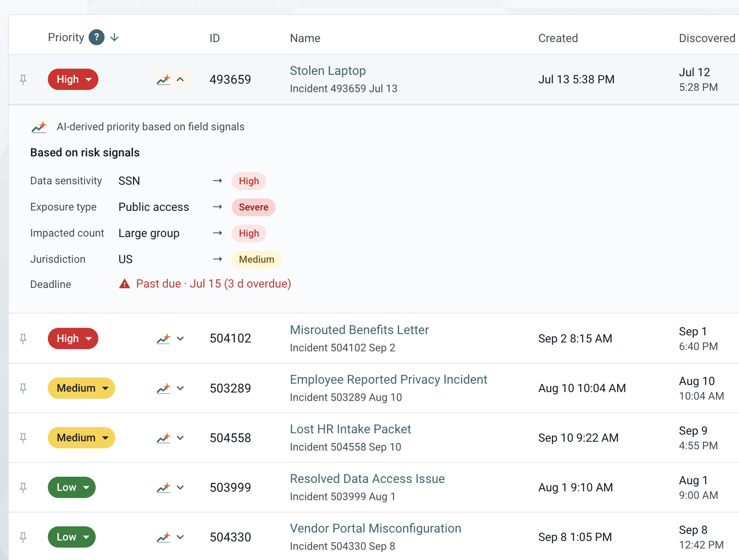
Task: Click the AI-derived priority sparkle icon in details
Action: tap(39, 127)
